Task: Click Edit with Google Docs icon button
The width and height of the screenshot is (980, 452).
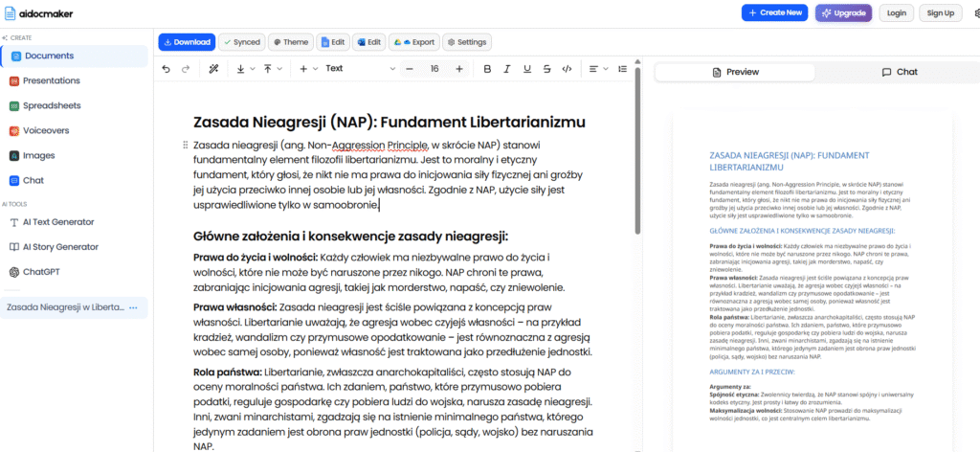Action: point(333,42)
